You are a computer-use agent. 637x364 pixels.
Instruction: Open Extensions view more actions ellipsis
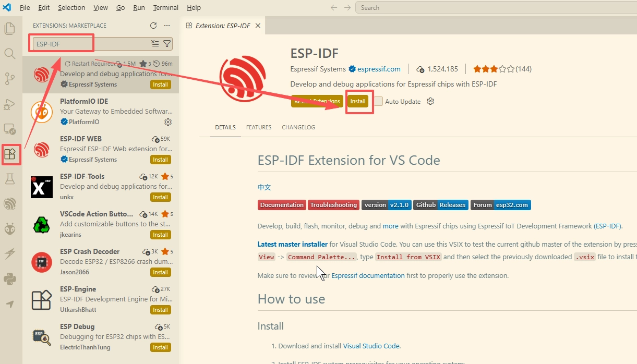167,26
